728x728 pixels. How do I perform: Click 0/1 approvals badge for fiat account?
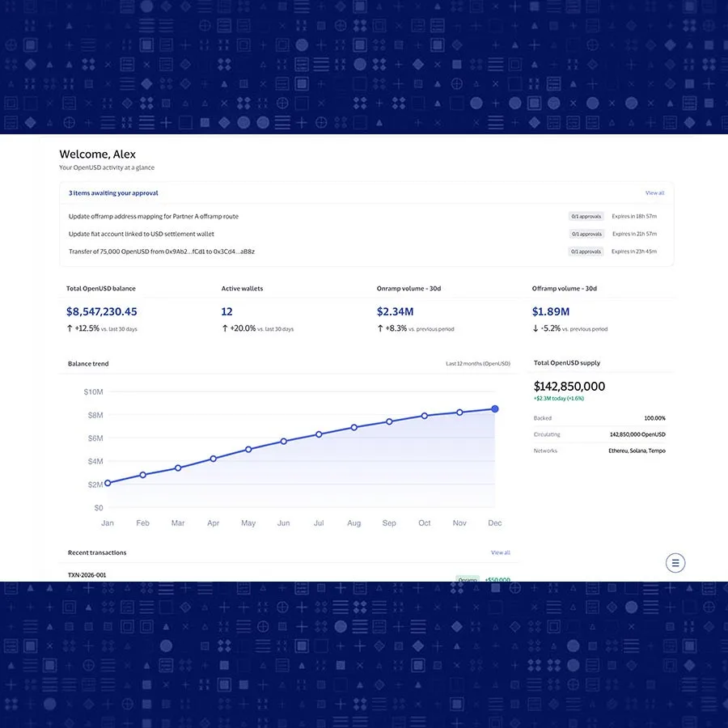[586, 234]
